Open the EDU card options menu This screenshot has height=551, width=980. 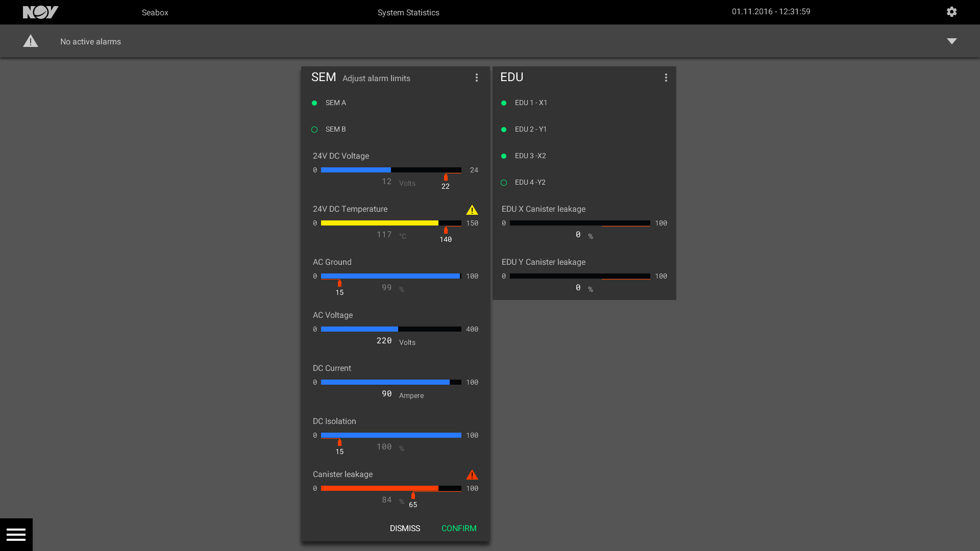coord(666,78)
